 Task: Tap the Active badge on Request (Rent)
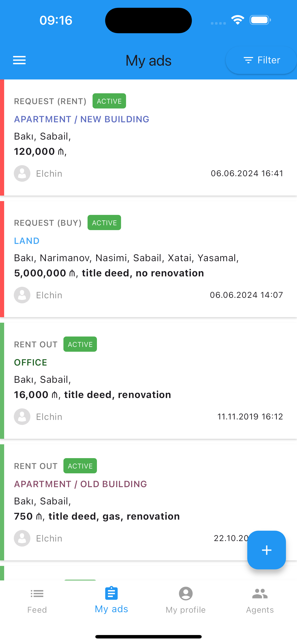pyautogui.click(x=109, y=101)
